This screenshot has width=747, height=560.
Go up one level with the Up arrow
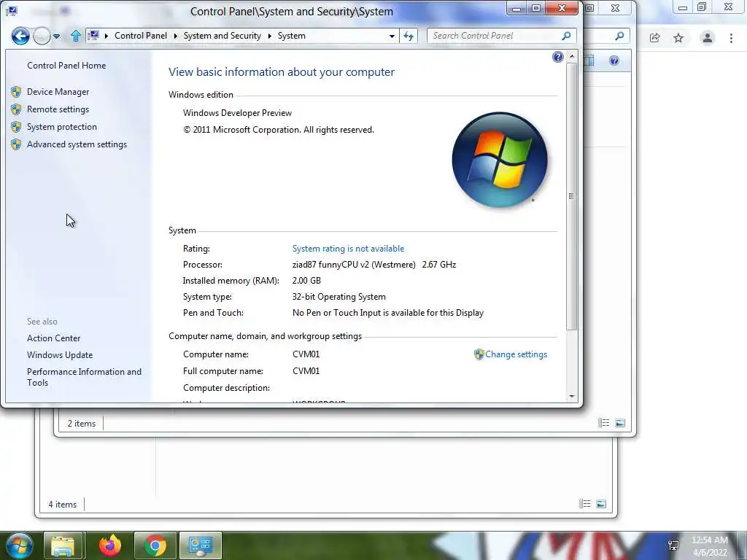point(75,36)
